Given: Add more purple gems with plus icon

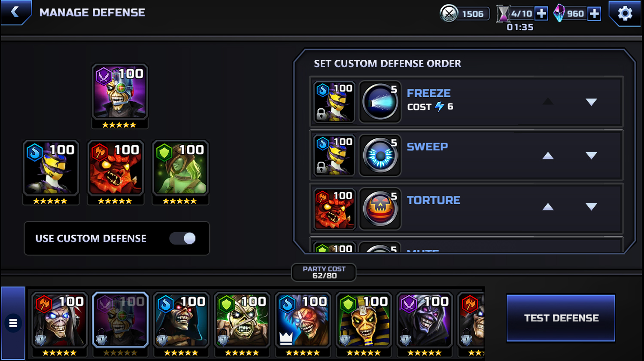Looking at the screenshot, I should pyautogui.click(x=594, y=14).
